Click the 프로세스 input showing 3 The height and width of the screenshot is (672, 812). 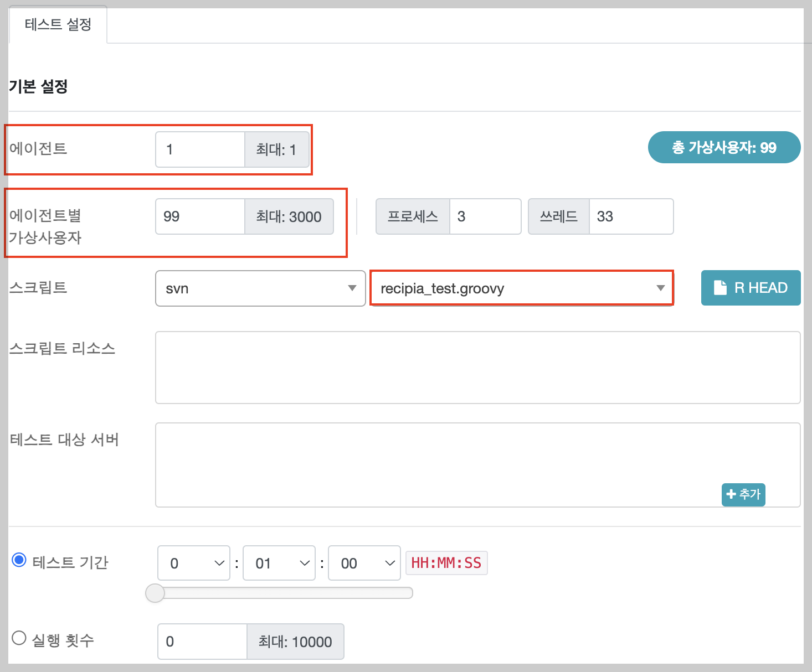tap(485, 216)
